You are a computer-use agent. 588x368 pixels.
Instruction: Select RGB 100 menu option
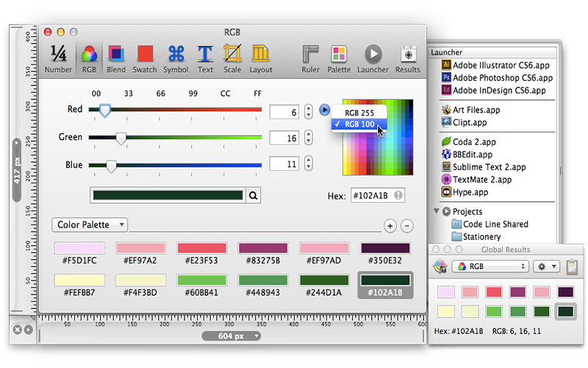pyautogui.click(x=359, y=124)
